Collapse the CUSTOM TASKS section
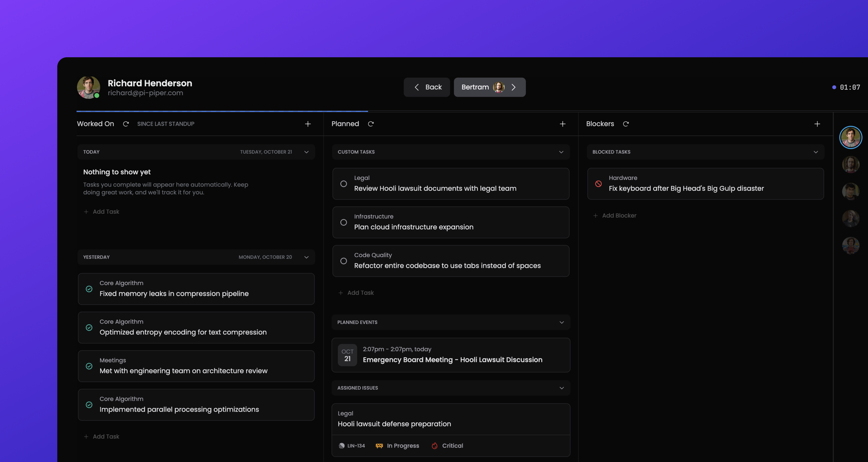The width and height of the screenshot is (868, 462). coord(561,152)
